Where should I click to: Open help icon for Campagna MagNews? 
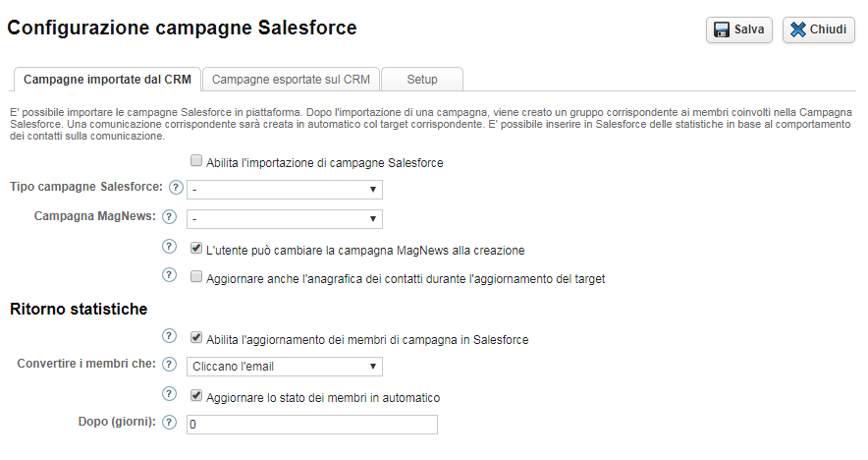[169, 216]
